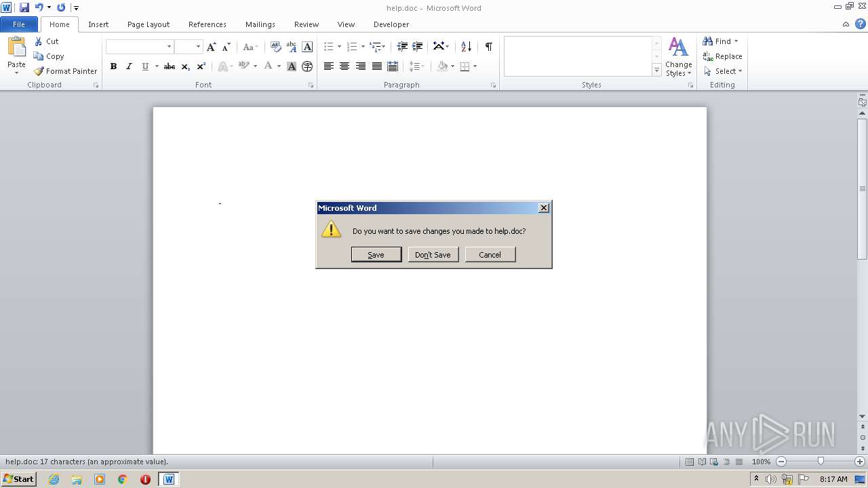
Task: Open Word Help question mark icon
Action: click(860, 24)
